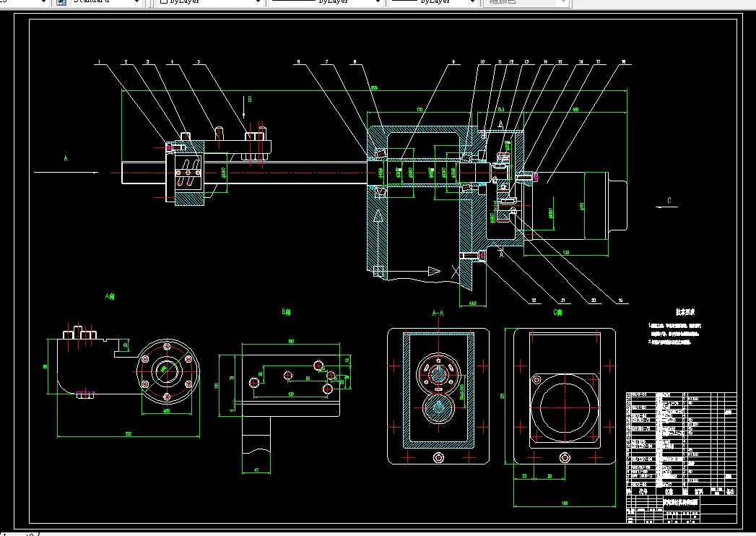Select view direction letter 'A' at far left

click(66, 158)
